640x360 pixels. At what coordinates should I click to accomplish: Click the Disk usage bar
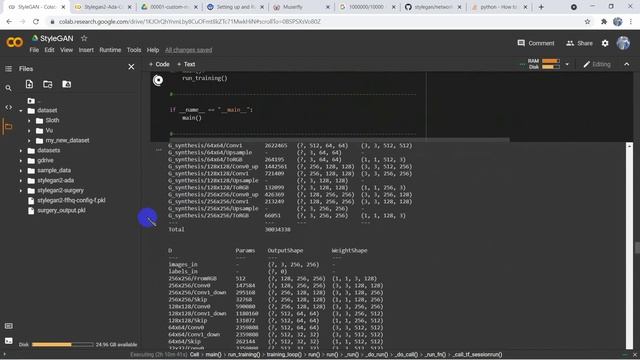pyautogui.click(x=62, y=344)
